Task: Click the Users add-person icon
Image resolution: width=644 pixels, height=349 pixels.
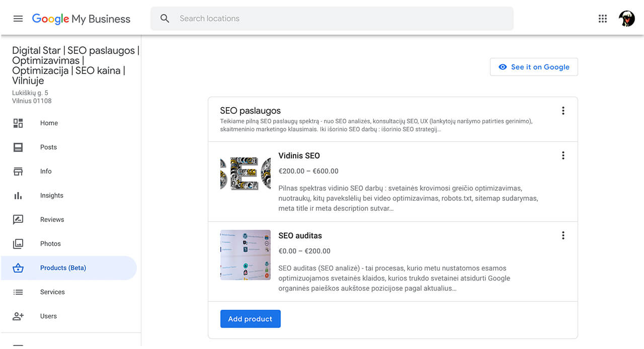Action: click(x=18, y=316)
